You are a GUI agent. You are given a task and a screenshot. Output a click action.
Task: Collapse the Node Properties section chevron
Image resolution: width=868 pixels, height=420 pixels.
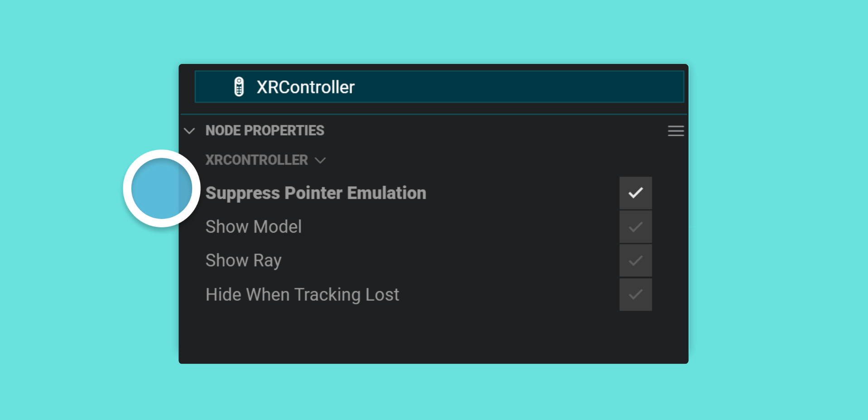pyautogui.click(x=189, y=131)
